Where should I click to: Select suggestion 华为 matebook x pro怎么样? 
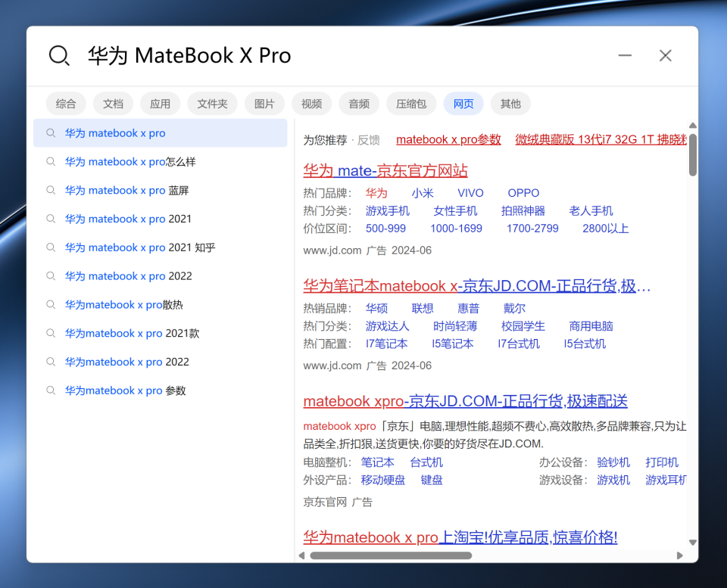click(161, 162)
